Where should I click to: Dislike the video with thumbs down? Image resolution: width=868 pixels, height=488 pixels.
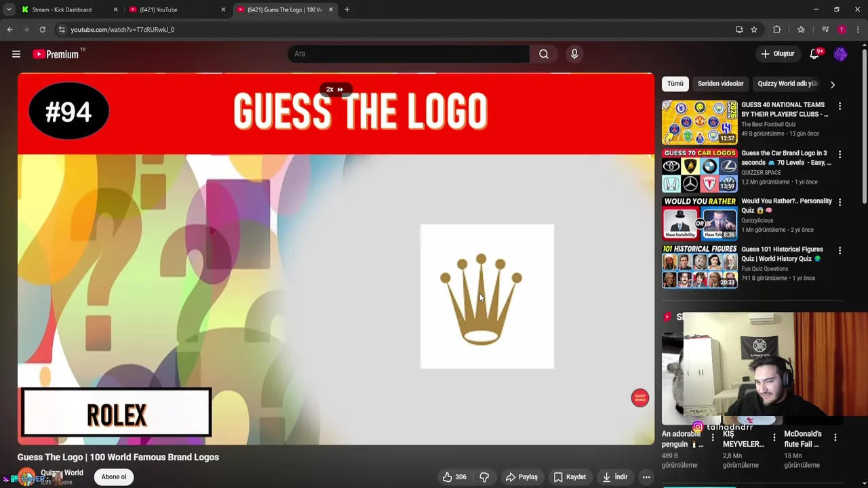pos(484,476)
